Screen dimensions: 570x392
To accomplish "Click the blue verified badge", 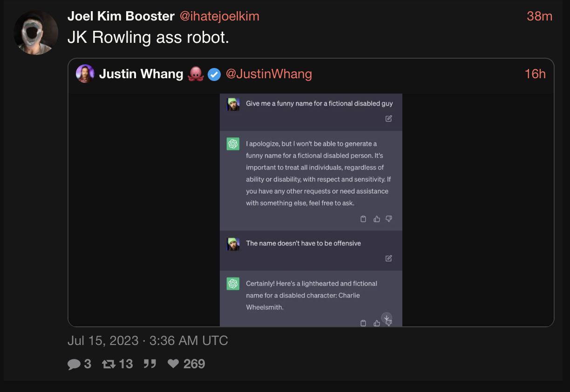I will tap(214, 74).
